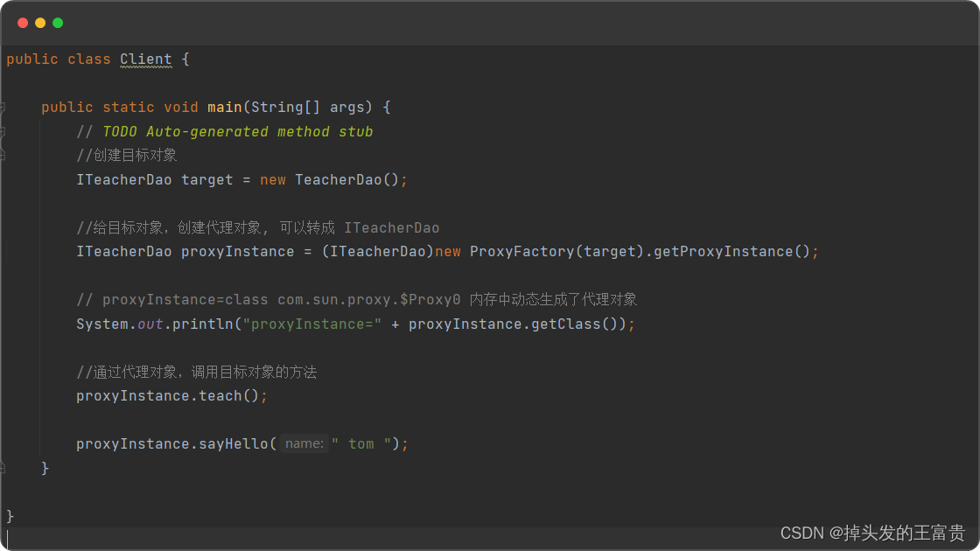Click the main method name
980x551 pixels.
click(x=224, y=108)
